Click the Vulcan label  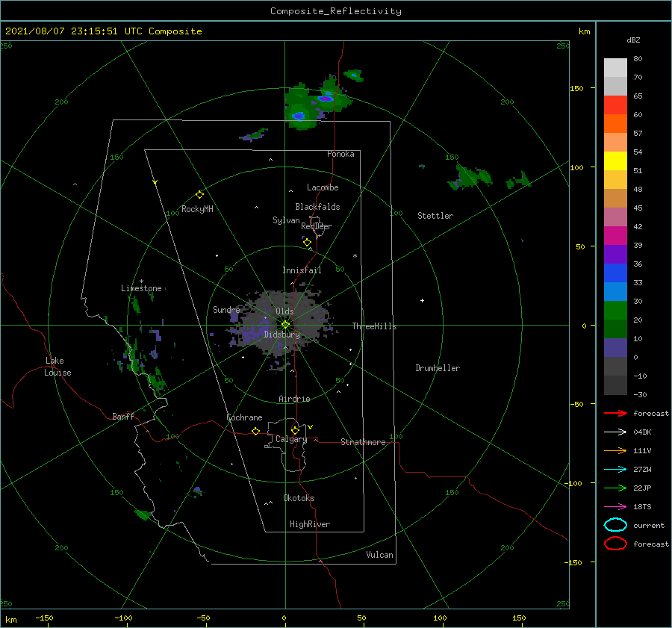point(379,555)
